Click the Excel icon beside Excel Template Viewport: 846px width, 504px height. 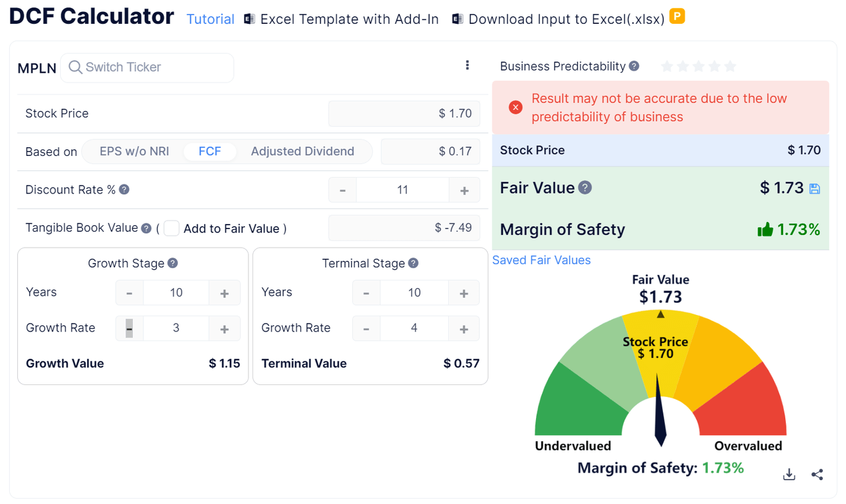pyautogui.click(x=249, y=19)
